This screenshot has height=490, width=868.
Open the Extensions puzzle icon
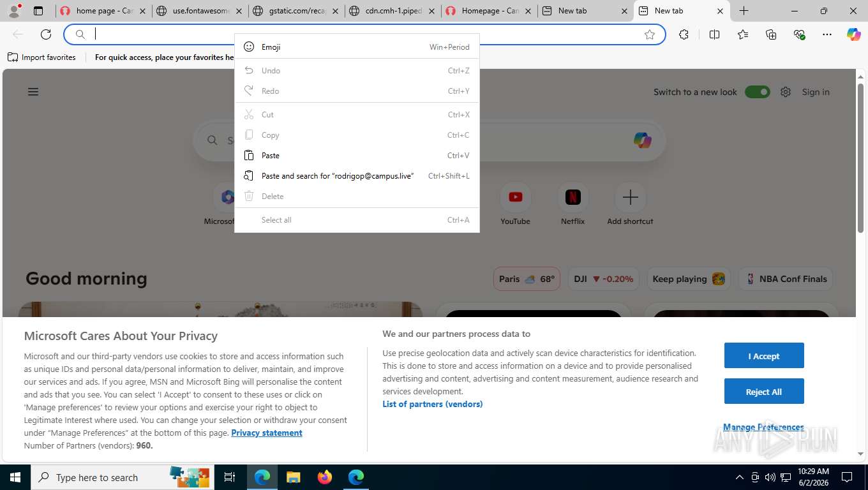point(684,34)
